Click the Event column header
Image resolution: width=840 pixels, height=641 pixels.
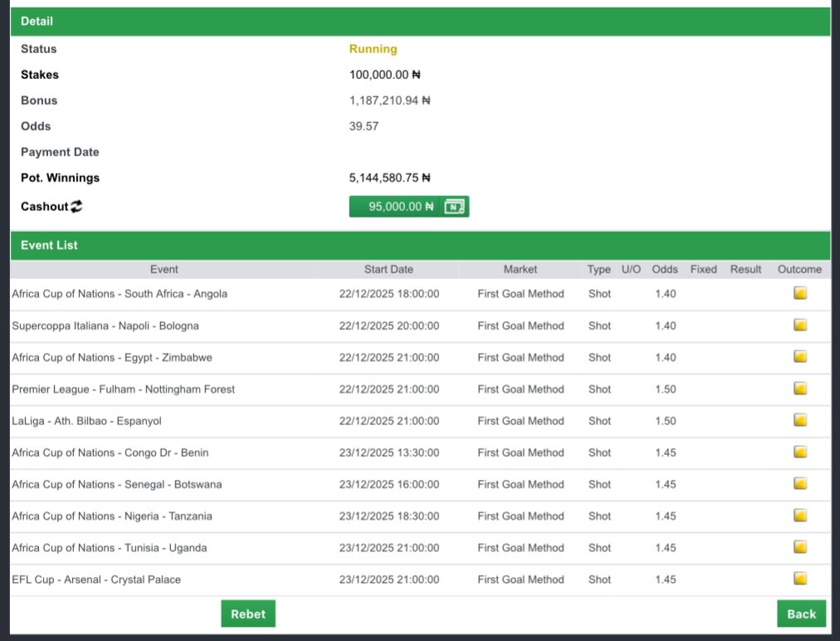[164, 270]
